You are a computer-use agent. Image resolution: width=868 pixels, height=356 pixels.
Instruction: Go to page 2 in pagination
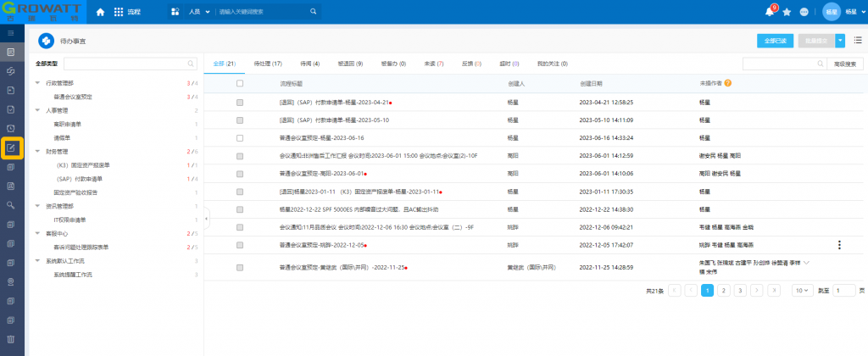click(x=724, y=290)
